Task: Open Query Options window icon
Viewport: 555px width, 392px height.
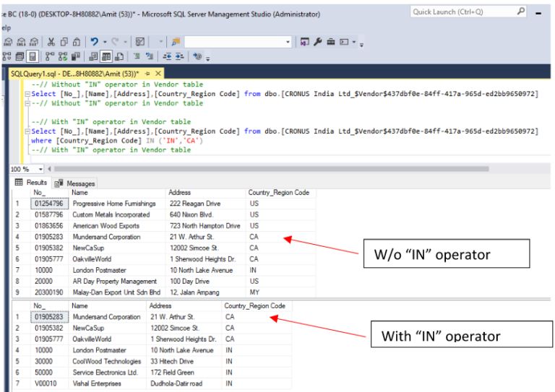Action: point(20,56)
